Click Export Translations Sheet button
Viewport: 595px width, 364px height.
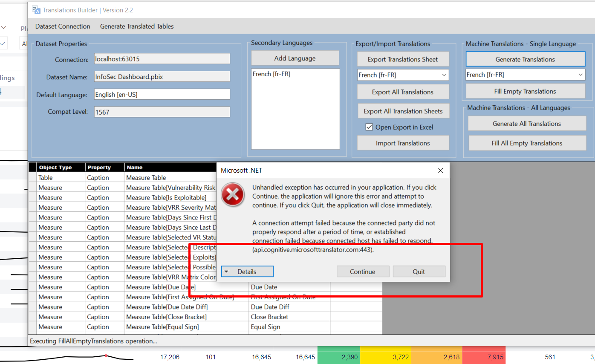[x=403, y=59]
